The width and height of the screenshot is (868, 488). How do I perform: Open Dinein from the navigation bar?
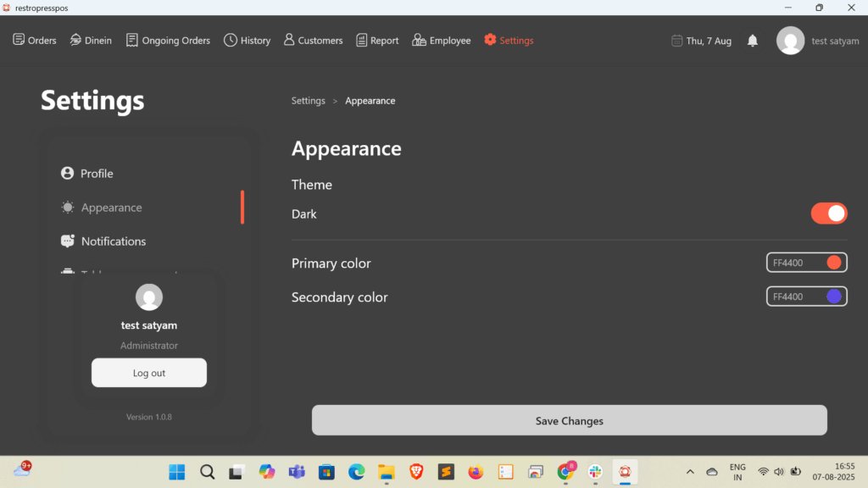point(91,40)
